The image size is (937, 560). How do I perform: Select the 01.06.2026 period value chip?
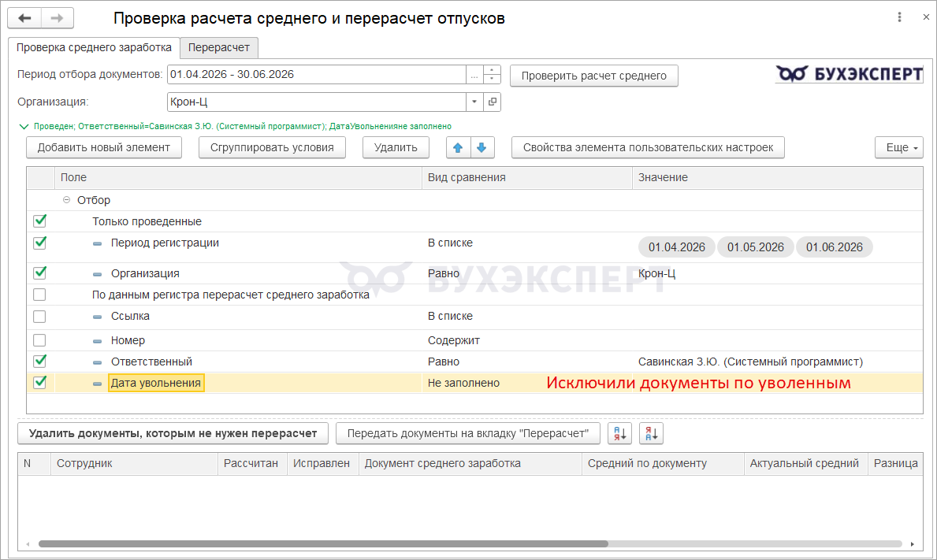tap(835, 247)
